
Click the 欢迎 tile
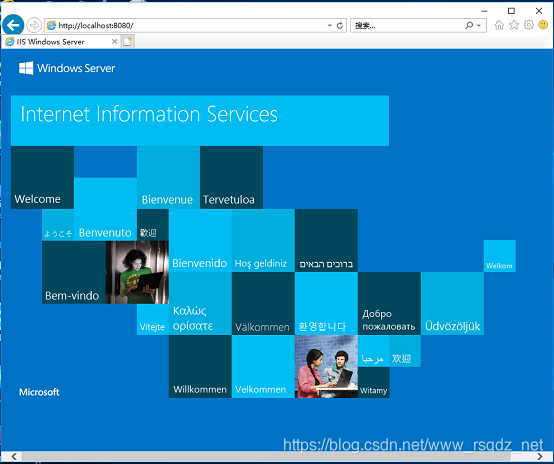(405, 351)
